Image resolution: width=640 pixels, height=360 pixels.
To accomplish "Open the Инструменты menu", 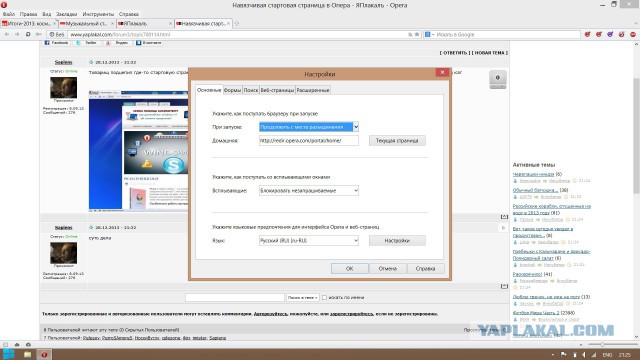I will coord(98,14).
